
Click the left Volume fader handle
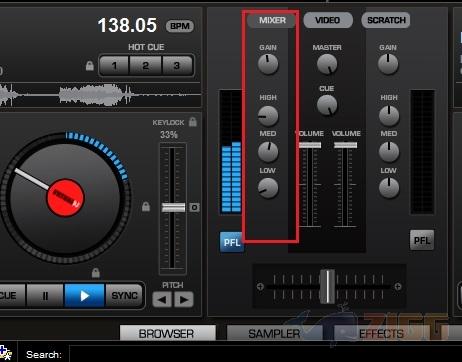[x=310, y=145]
